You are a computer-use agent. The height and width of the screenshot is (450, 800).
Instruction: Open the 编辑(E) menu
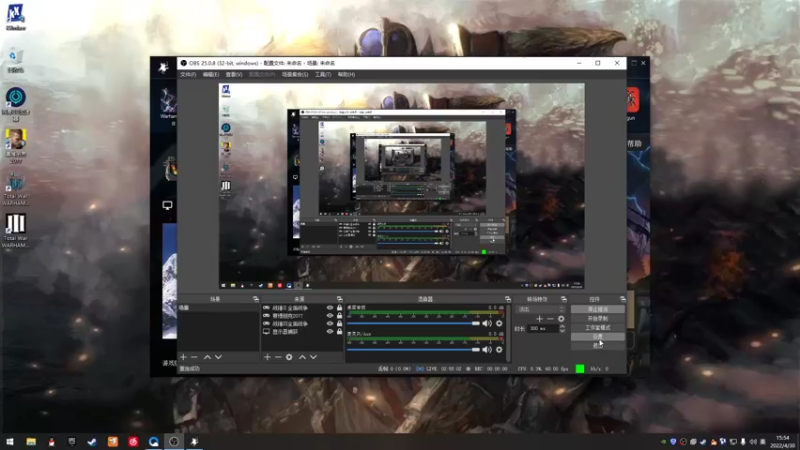tap(211, 74)
